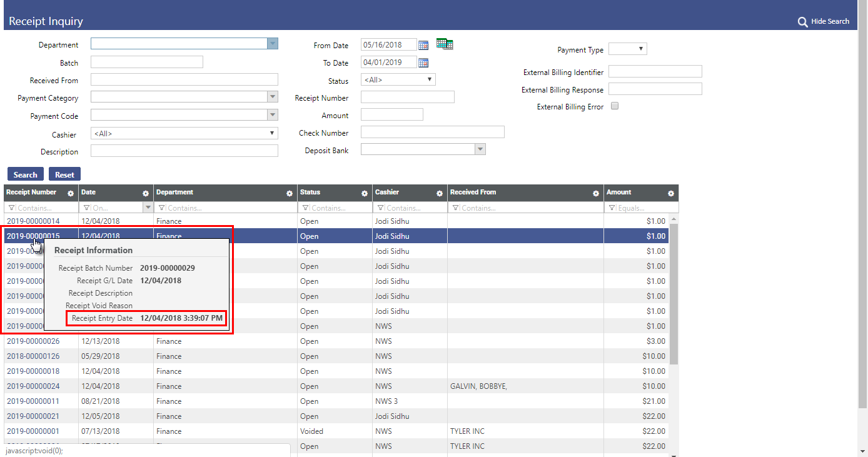
Task: Open receipt 2019-00000014
Action: coord(33,221)
